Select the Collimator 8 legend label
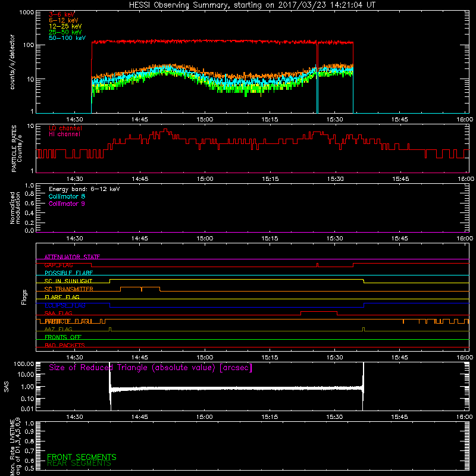 (x=67, y=196)
